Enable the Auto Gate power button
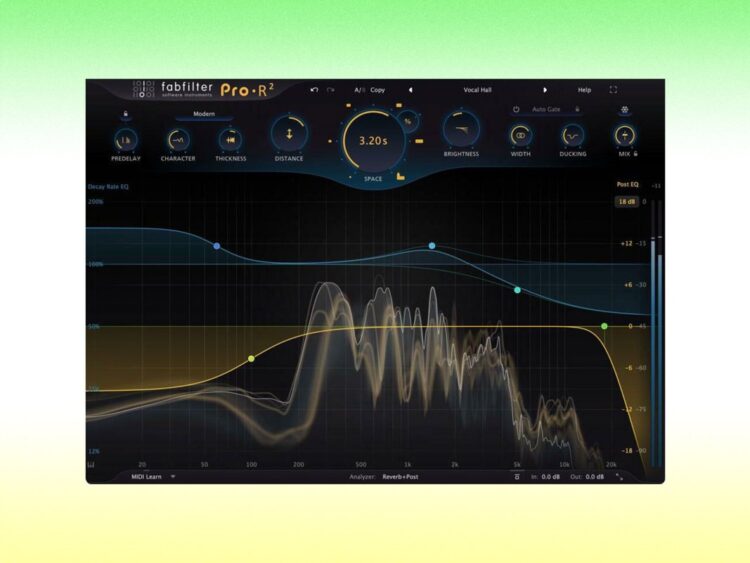The height and width of the screenshot is (563, 750). (516, 110)
